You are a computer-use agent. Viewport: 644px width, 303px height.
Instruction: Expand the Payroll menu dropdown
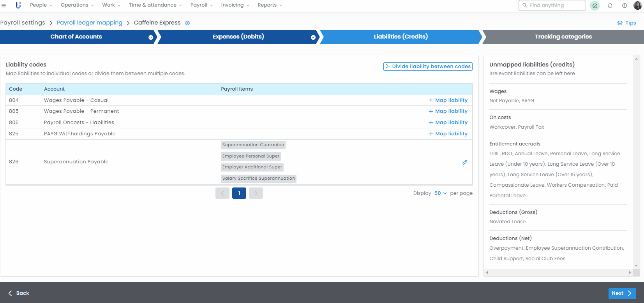click(x=201, y=5)
